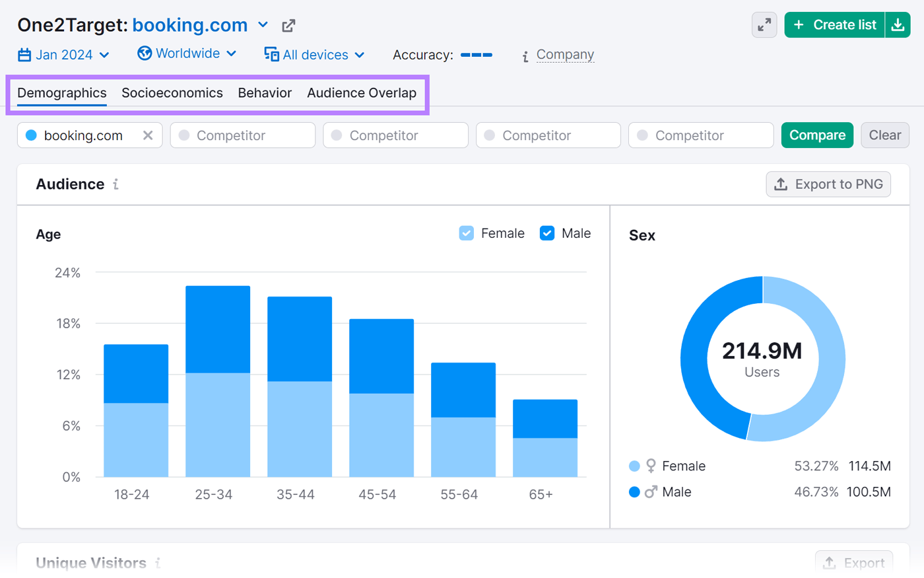Click the female symbol icon in Sex legend
This screenshot has height=578, width=924.
click(x=651, y=466)
